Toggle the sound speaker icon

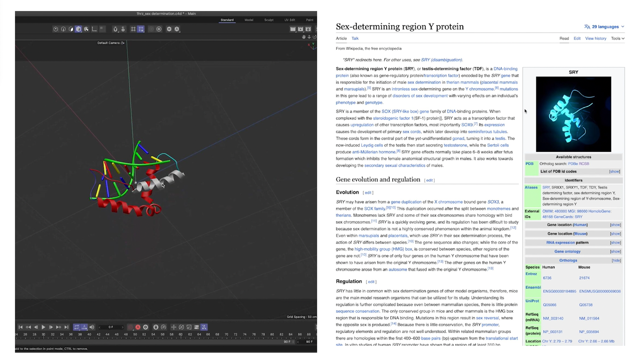tap(92, 327)
